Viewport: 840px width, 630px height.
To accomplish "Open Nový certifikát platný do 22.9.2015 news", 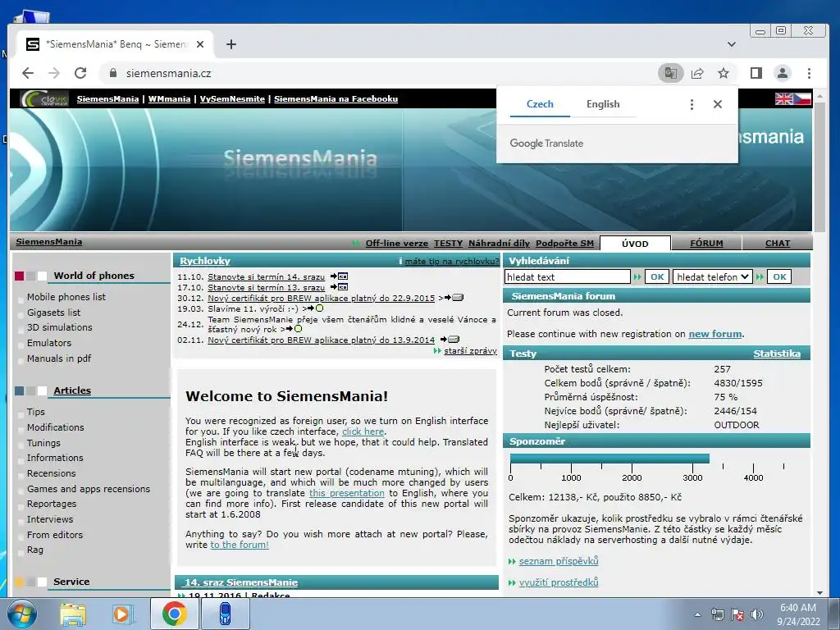I will tap(322, 298).
